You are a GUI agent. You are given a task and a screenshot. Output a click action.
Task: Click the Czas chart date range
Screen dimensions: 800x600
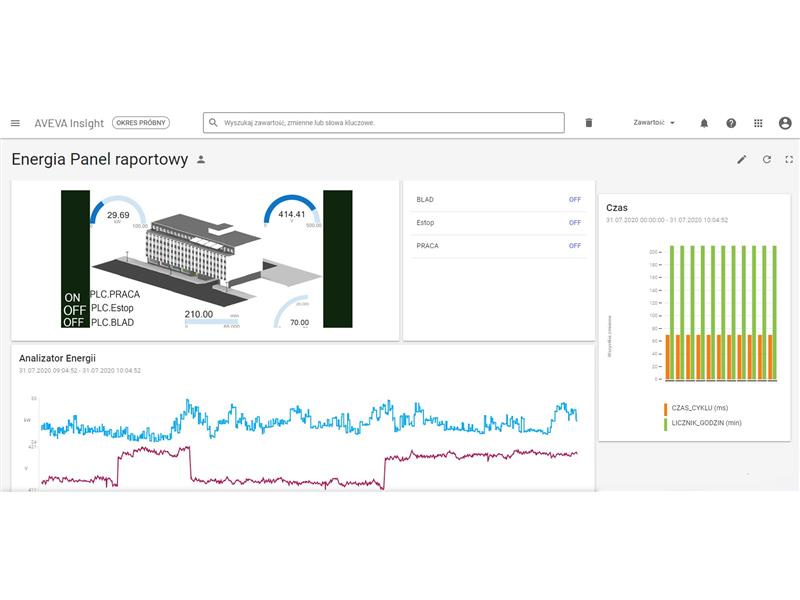(667, 220)
